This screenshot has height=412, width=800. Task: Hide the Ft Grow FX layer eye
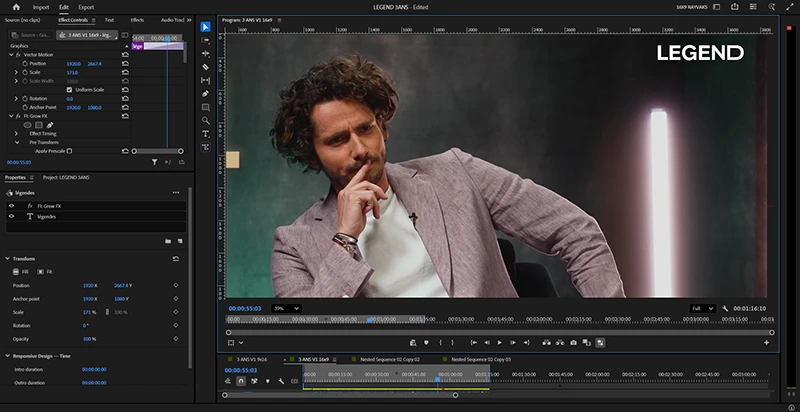[x=11, y=205]
